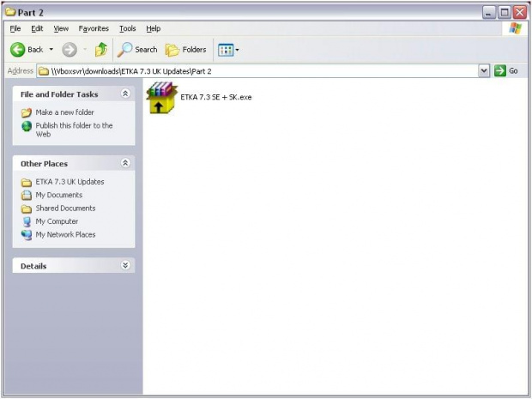This screenshot has width=532, height=399.
Task: Open the Edit menu
Action: click(x=37, y=28)
